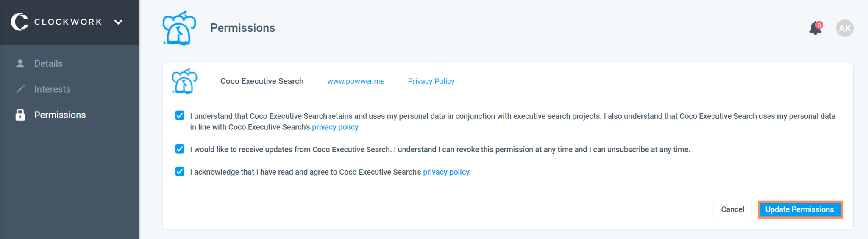Open the AK user avatar
The height and width of the screenshot is (239, 868).
(x=844, y=28)
